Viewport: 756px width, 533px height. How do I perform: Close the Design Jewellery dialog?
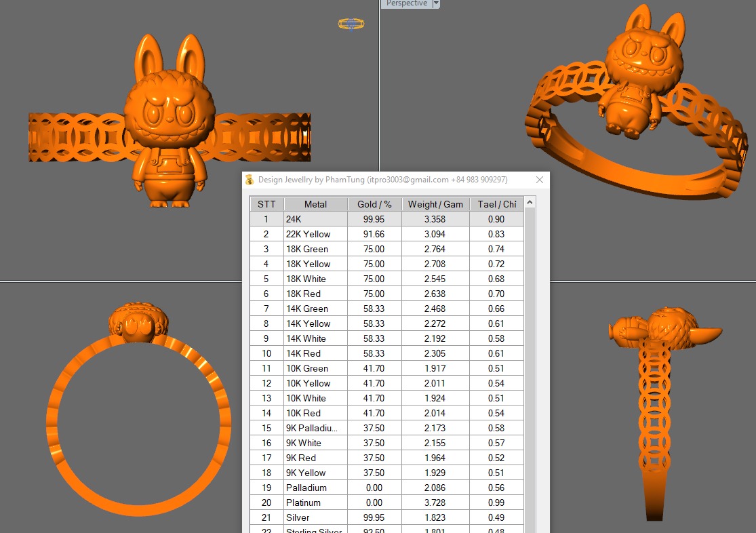click(540, 180)
